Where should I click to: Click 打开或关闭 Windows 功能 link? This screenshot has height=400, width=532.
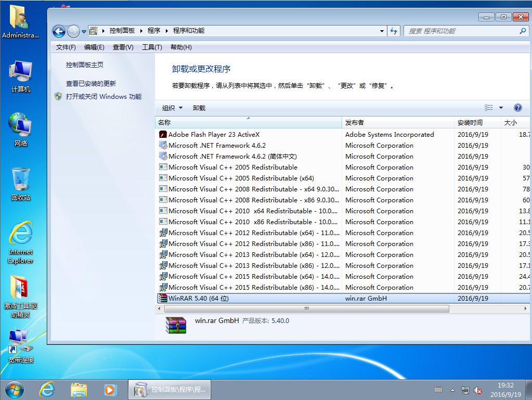[103, 97]
